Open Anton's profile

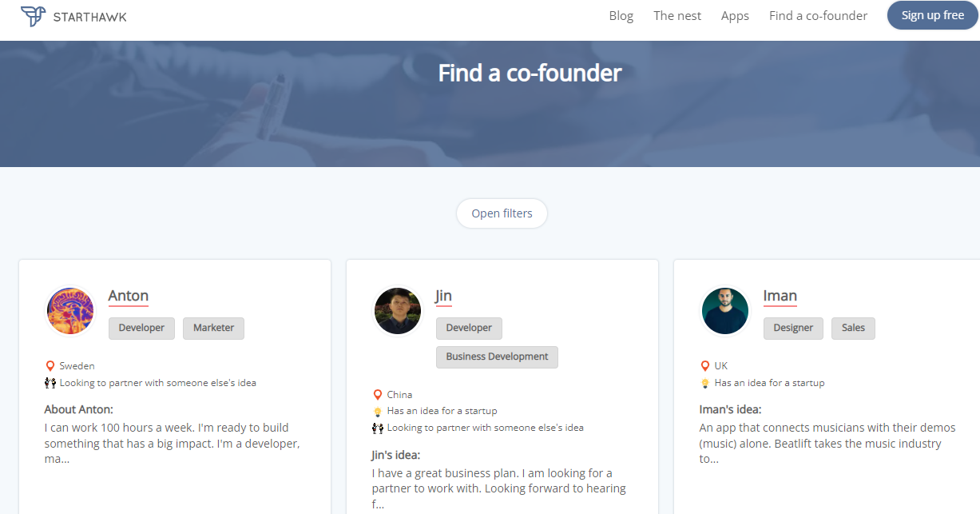[128, 296]
